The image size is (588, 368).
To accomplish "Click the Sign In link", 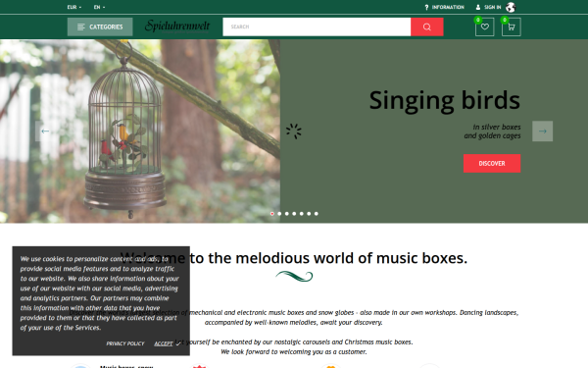I will 489,7.
